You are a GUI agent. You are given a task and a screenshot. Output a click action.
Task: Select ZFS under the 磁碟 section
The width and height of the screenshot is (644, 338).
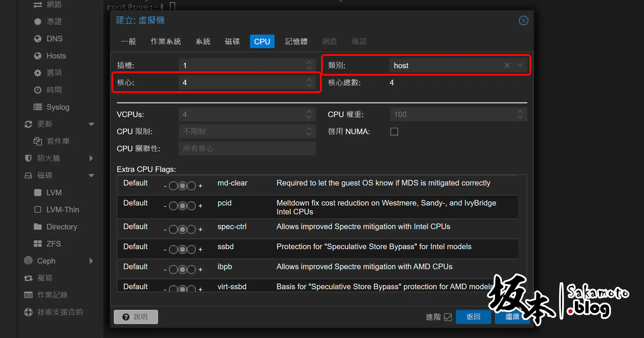53,243
